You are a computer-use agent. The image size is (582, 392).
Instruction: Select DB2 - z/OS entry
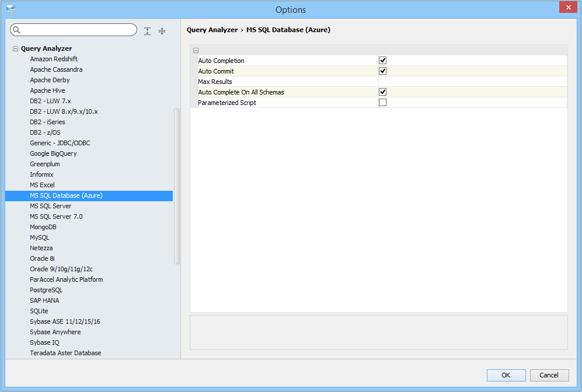point(45,132)
